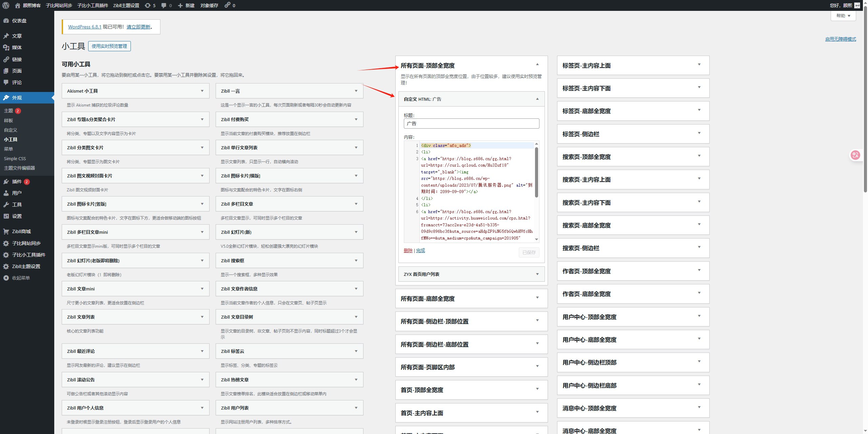Click the comments bubble icon in admin bar
868x434 pixels.
tap(164, 5)
